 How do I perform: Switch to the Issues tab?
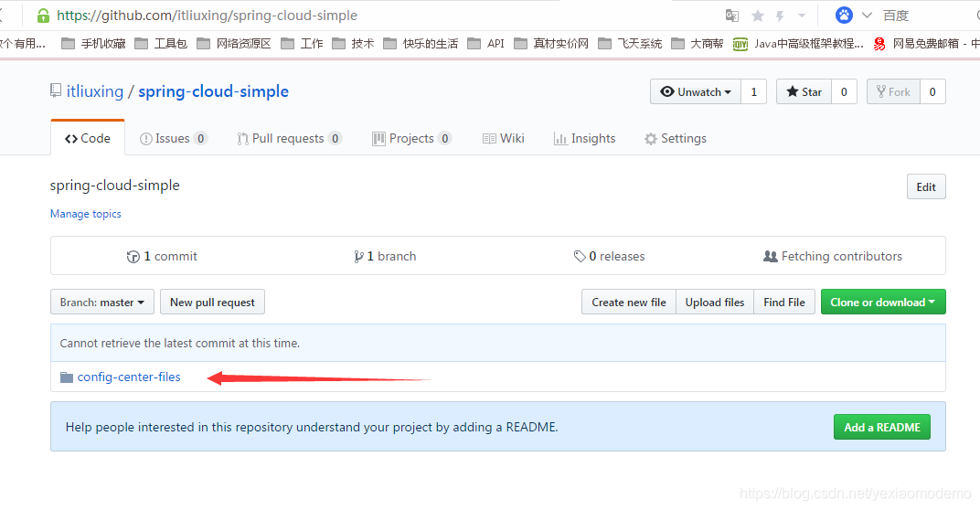click(174, 138)
